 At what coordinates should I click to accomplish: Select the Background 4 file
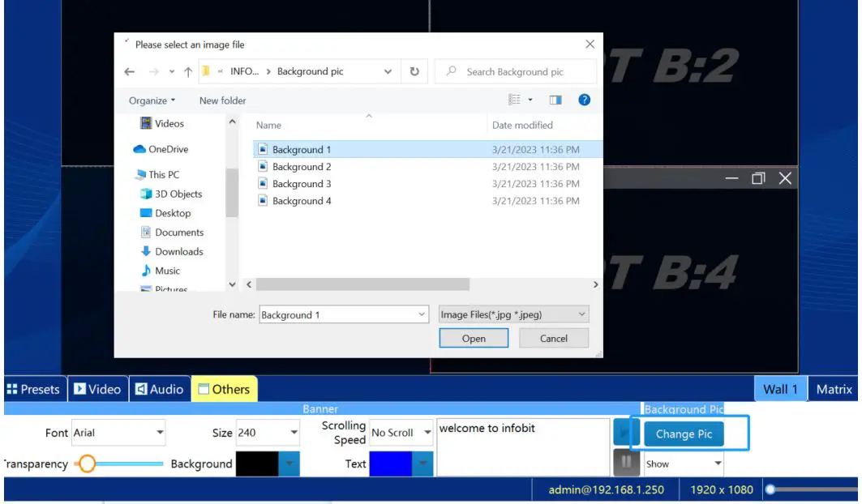click(427, 201)
